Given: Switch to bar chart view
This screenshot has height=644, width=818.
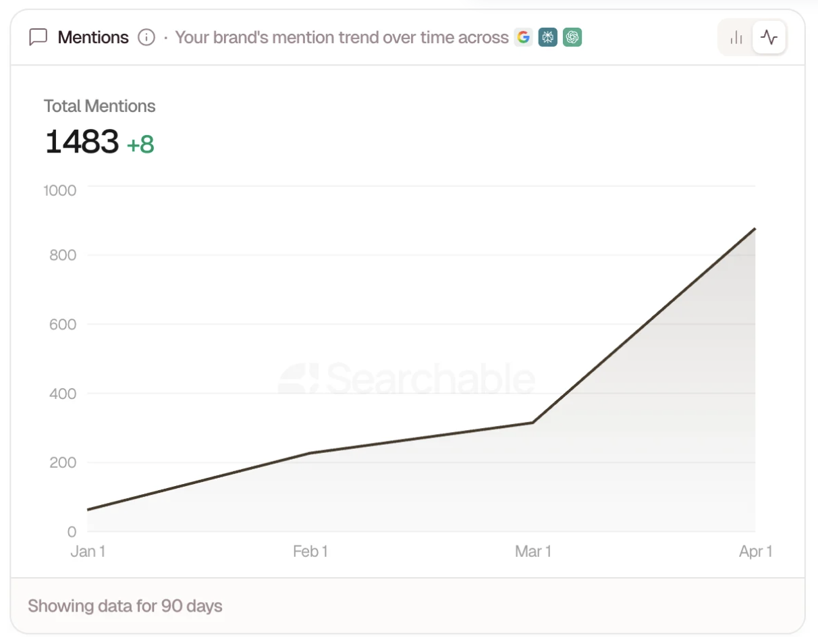Looking at the screenshot, I should click(x=736, y=37).
